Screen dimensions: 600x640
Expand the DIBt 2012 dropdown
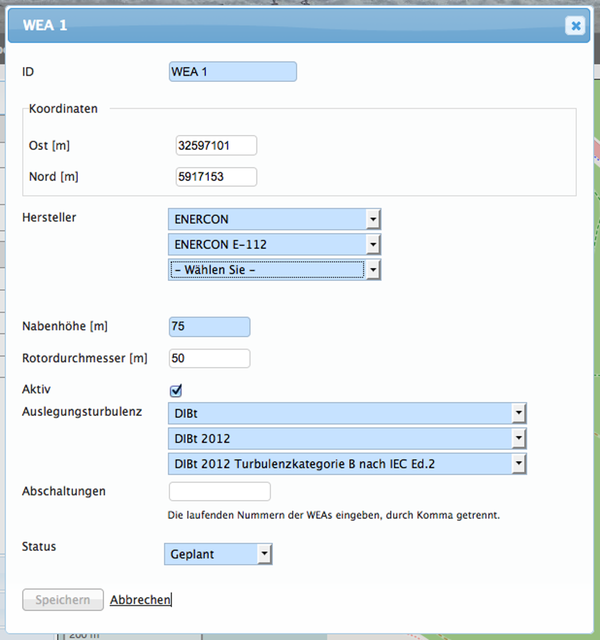(348, 438)
